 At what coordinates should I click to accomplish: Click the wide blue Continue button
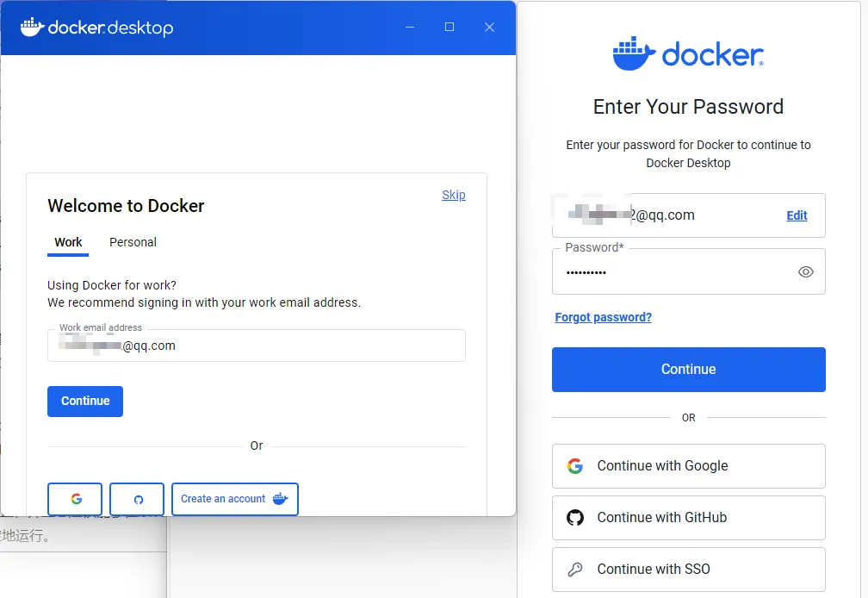689,370
